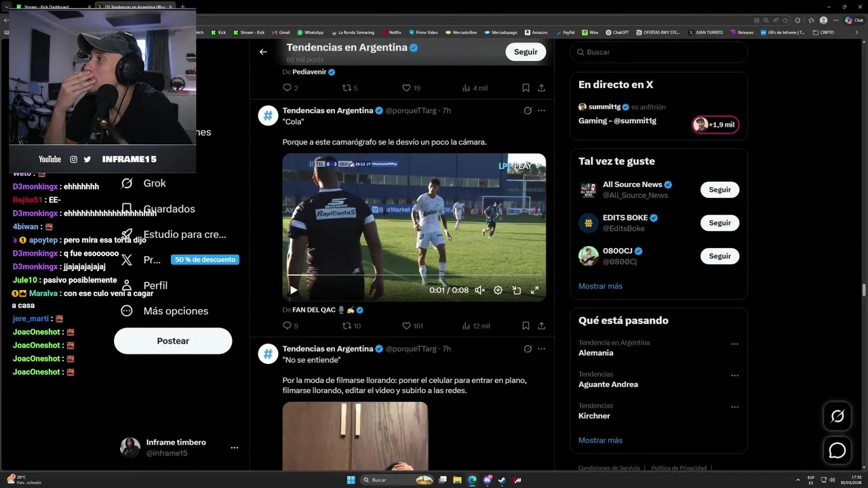Open the Copilot Chat button in the browser

(x=853, y=20)
